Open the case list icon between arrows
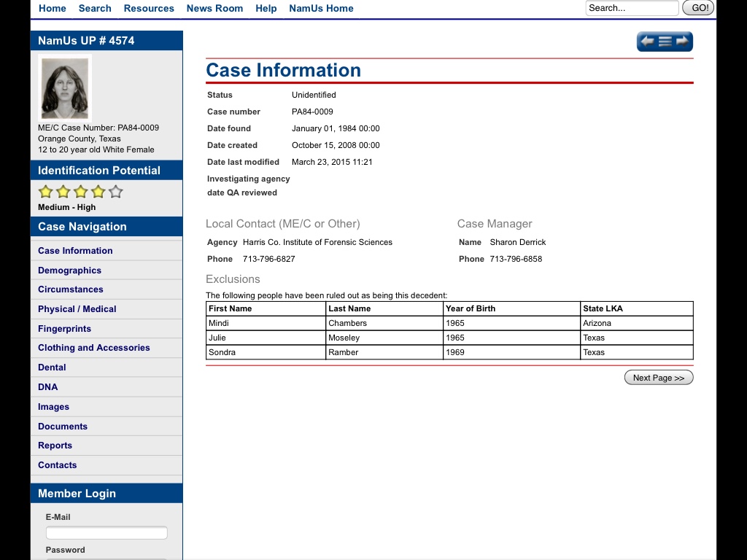747x560 pixels. (665, 42)
